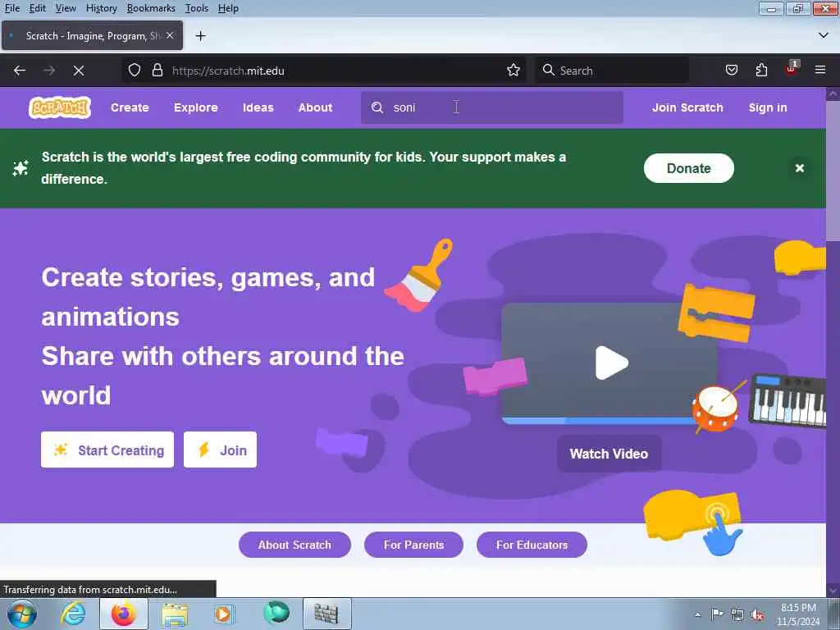Open the Create page link
Screen dimensions: 840x630
(x=130, y=107)
